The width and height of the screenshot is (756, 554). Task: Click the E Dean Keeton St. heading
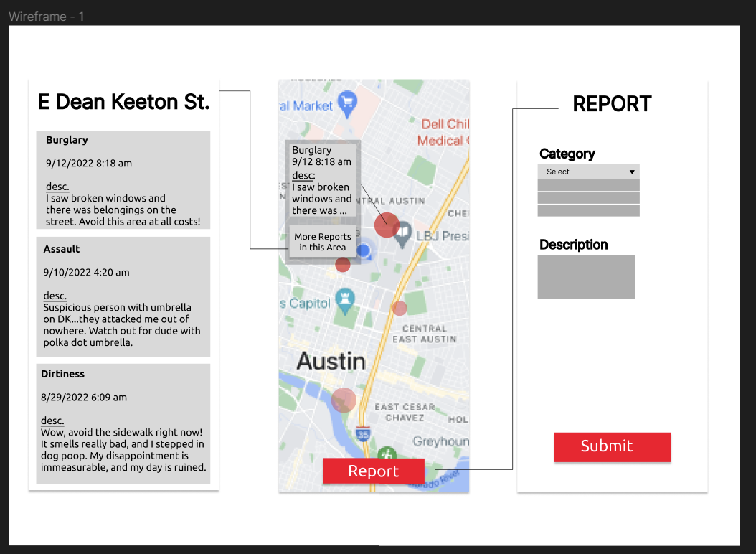coord(124,102)
